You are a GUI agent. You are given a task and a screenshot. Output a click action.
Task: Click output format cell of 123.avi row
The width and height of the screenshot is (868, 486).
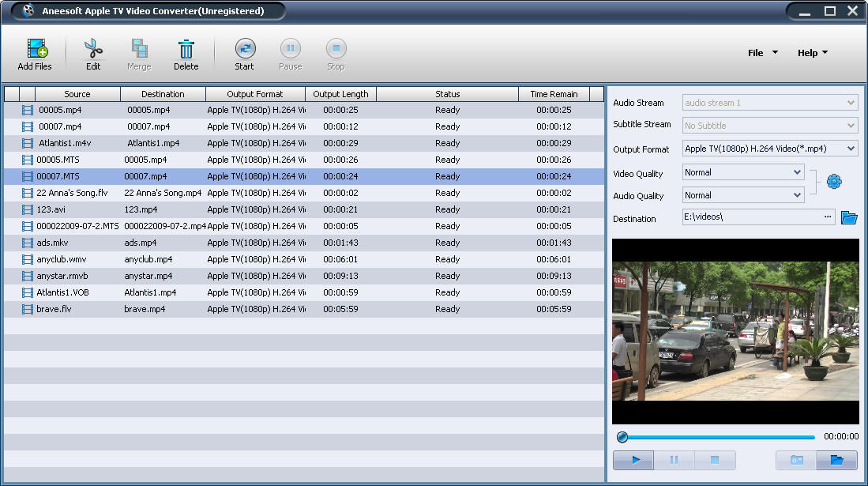256,210
